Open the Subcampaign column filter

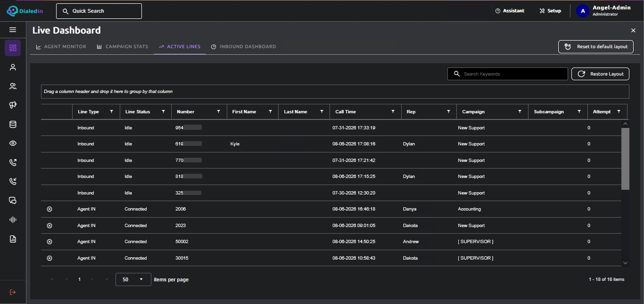pyautogui.click(x=579, y=112)
